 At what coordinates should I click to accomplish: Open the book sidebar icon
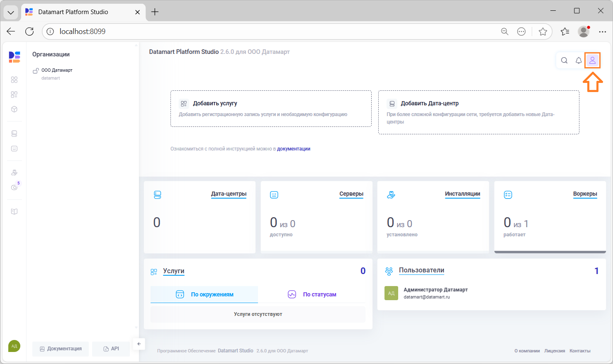click(14, 211)
